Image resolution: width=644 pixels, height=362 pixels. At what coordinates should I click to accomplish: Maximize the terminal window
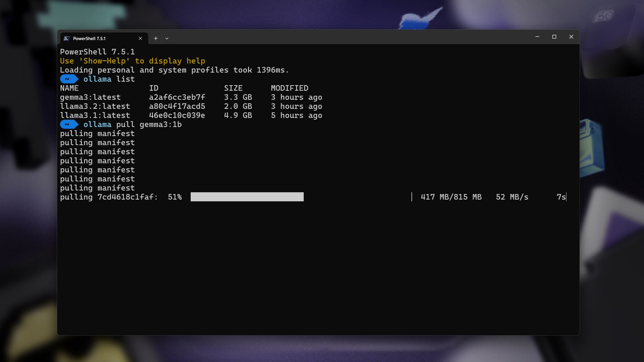click(x=554, y=37)
